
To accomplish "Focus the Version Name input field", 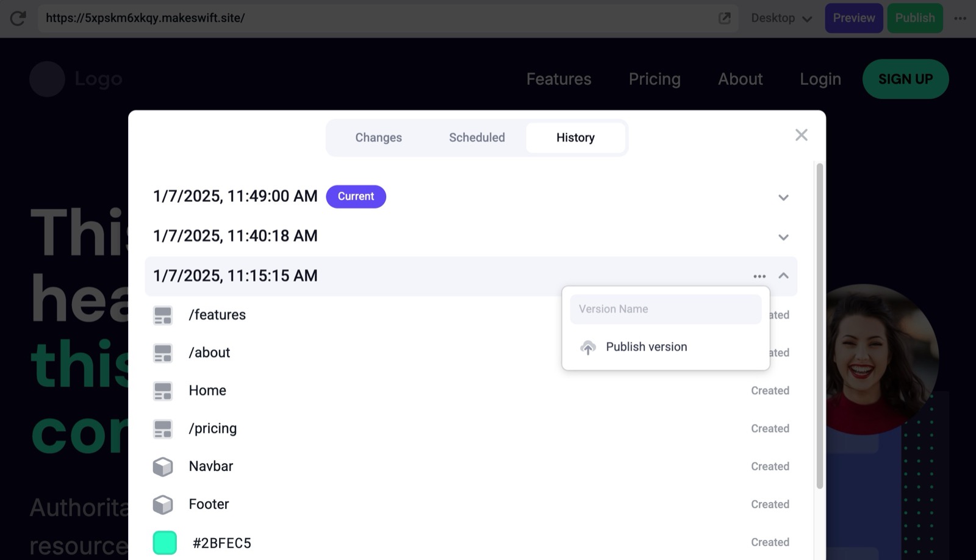I will click(665, 309).
